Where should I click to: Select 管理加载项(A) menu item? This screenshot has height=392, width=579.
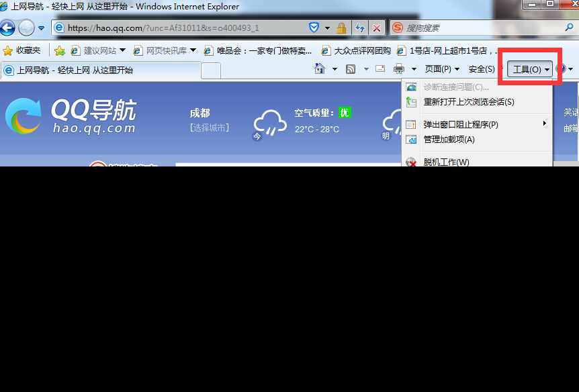(477, 140)
